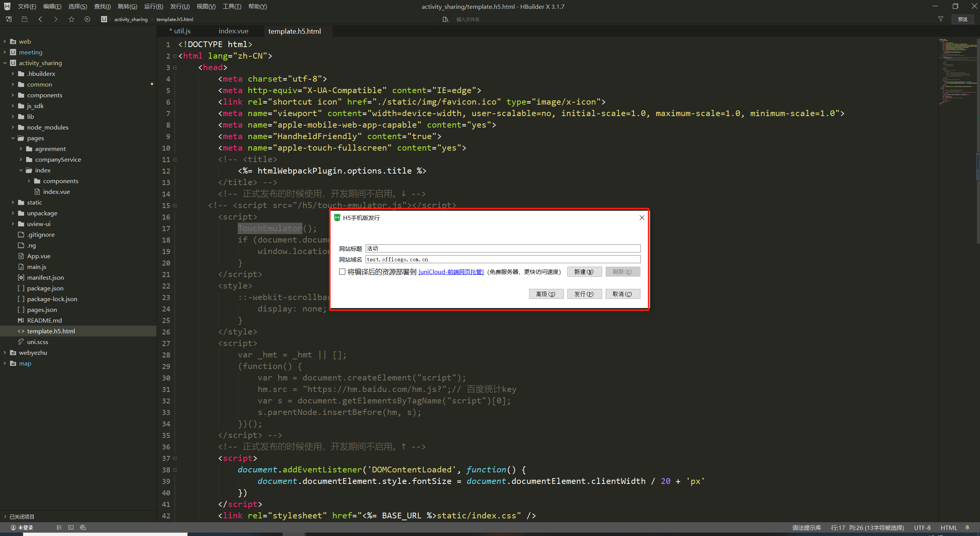Image resolution: width=980 pixels, height=536 pixels.
Task: Click the 发行(P) publish button
Action: [584, 294]
